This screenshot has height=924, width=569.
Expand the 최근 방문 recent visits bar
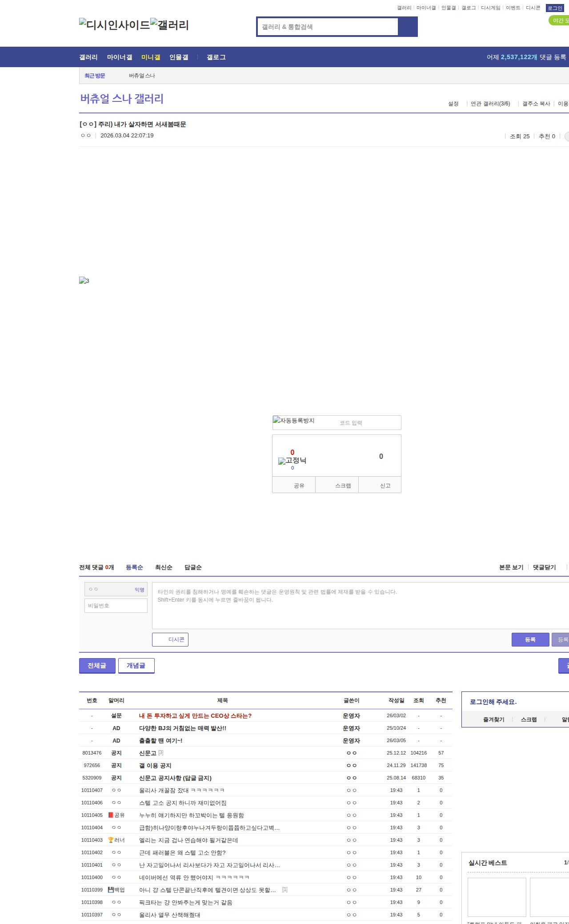point(95,76)
